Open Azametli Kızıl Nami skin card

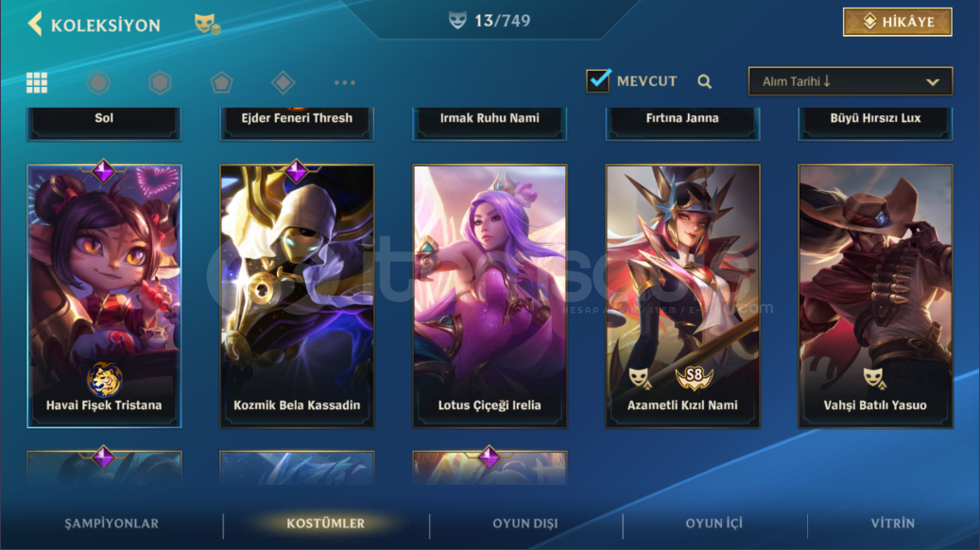(x=682, y=296)
